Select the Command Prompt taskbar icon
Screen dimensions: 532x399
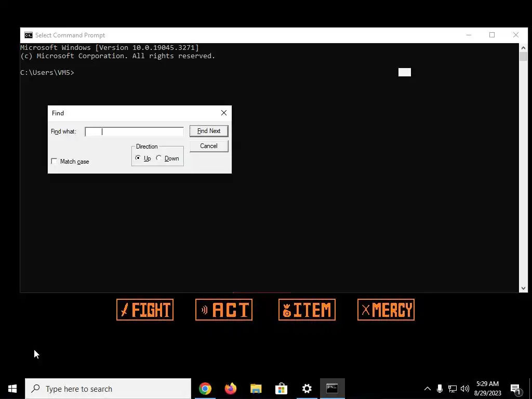[x=332, y=389]
